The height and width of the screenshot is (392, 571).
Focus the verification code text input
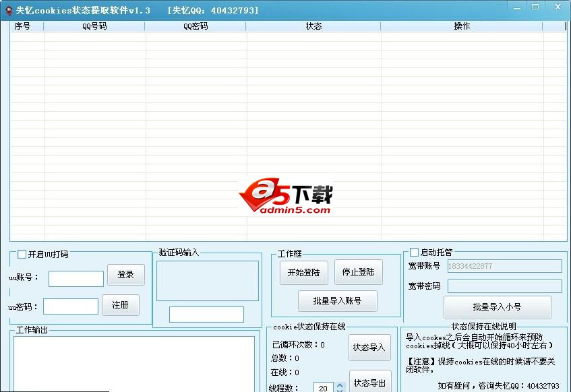click(206, 315)
